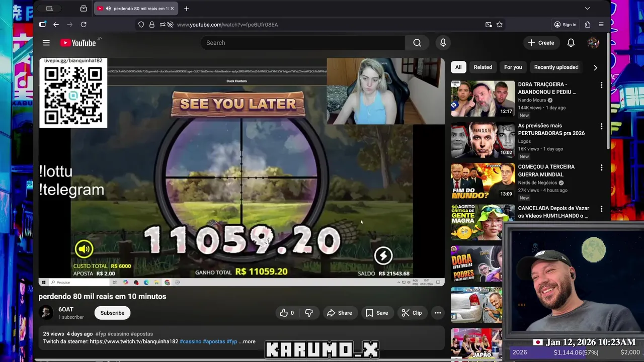
Task: Save the video to a playlist
Action: point(377,313)
